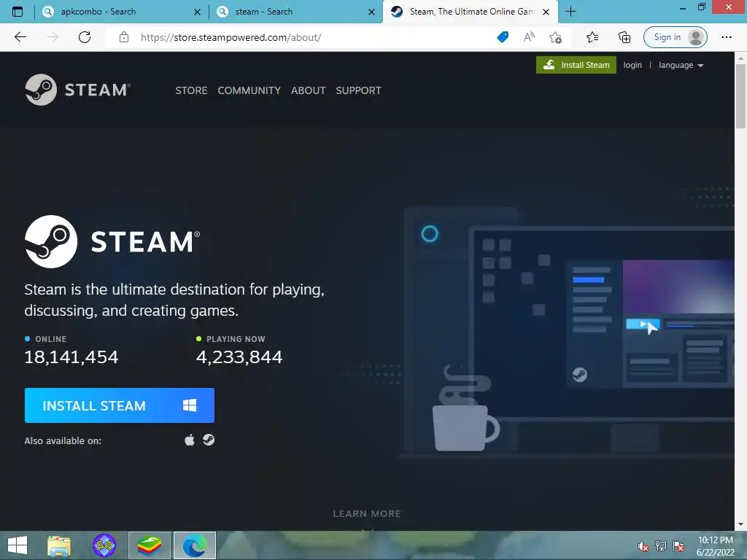Select the Steam Ultimate Online Game tab

click(471, 12)
